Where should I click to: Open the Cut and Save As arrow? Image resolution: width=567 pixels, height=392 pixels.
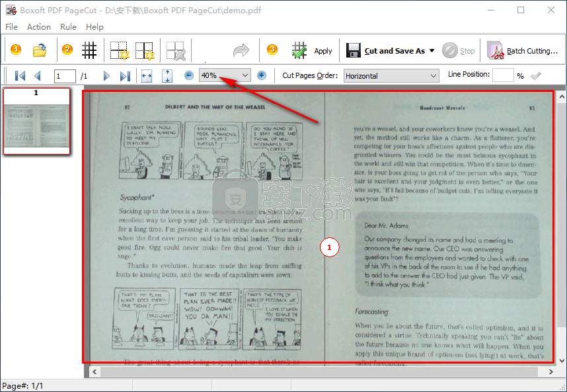click(x=432, y=51)
